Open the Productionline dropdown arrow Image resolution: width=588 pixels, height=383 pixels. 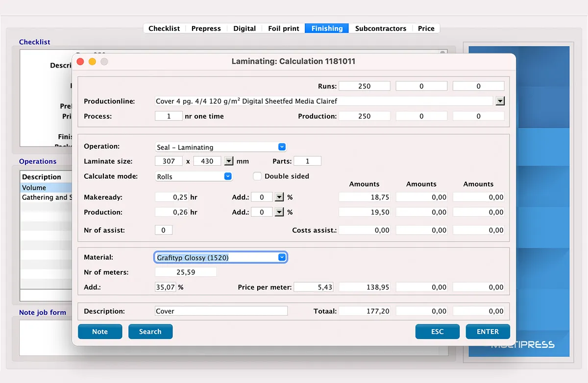point(500,101)
